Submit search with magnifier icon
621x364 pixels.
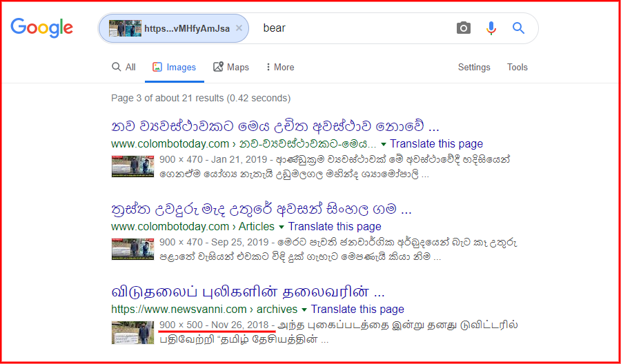coord(518,28)
